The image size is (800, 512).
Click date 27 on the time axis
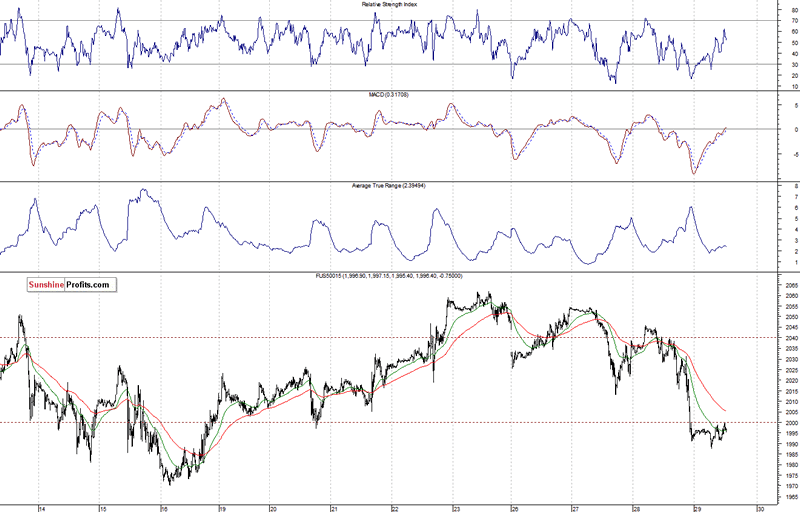pos(576,509)
